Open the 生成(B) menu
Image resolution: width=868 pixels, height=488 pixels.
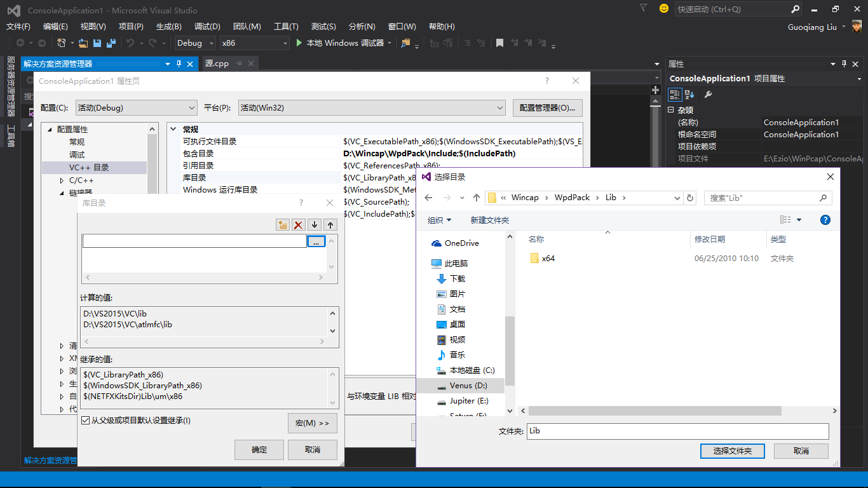(169, 26)
